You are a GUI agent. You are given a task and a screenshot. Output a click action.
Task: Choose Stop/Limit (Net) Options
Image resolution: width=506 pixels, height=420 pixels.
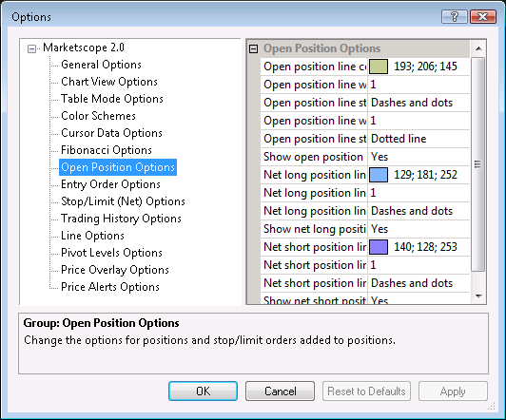123,201
